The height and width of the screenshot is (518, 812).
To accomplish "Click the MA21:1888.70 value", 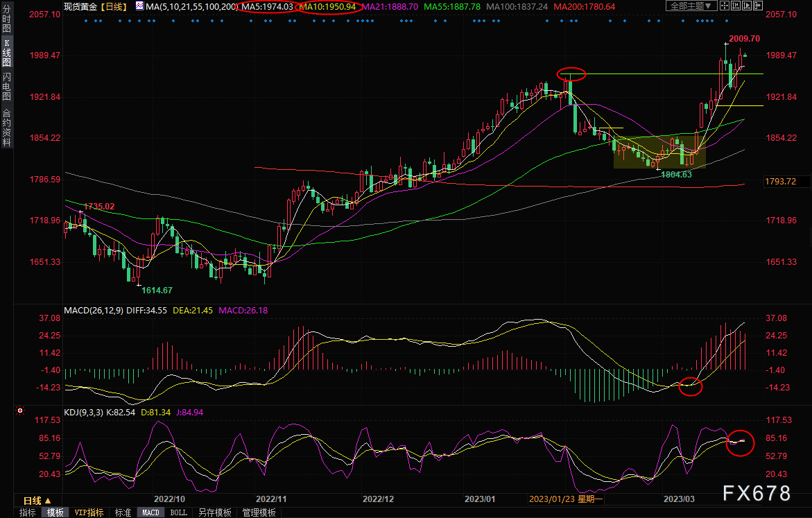I will pyautogui.click(x=390, y=7).
